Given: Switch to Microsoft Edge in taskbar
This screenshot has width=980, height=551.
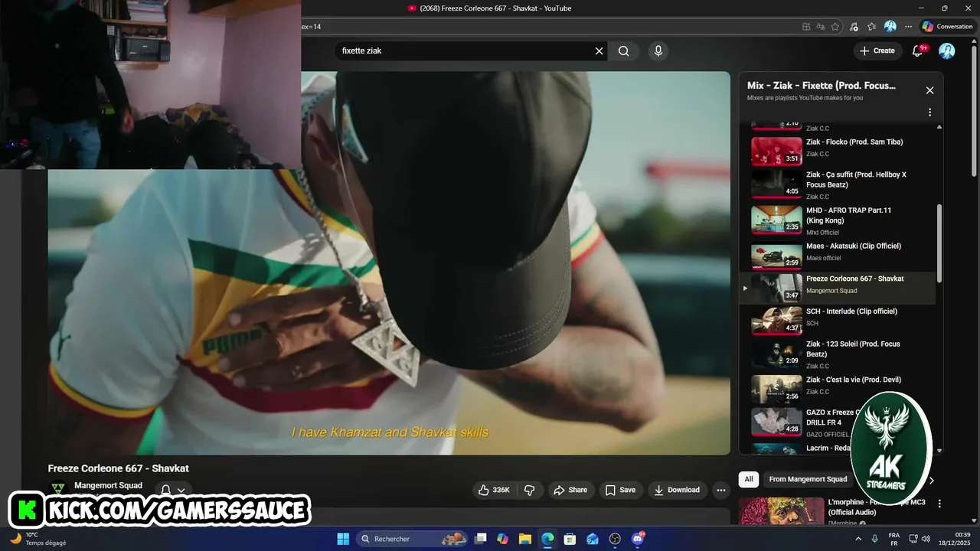Looking at the screenshot, I should coord(547,539).
